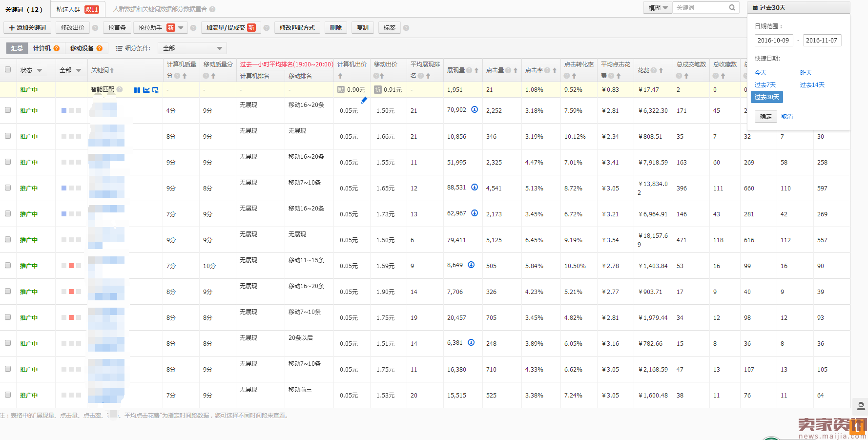Image resolution: width=868 pixels, height=440 pixels.
Task: Open help icon beside 智能匹配 label
Action: 120,89
